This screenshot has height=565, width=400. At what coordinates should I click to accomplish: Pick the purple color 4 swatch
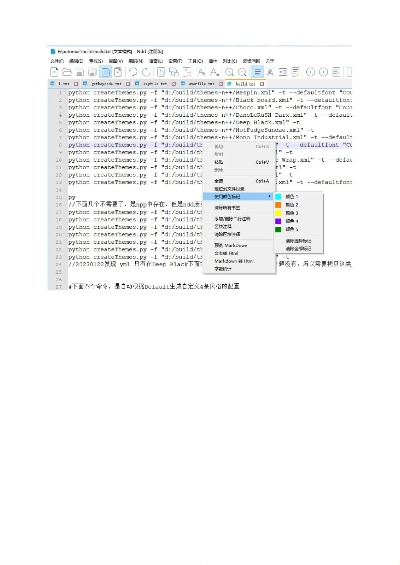coord(278,221)
